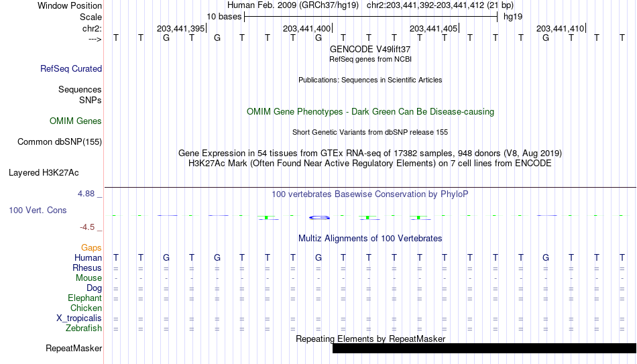The width and height of the screenshot is (637, 364).
Task: Click the SNPs label on the left
Action: coord(91,100)
